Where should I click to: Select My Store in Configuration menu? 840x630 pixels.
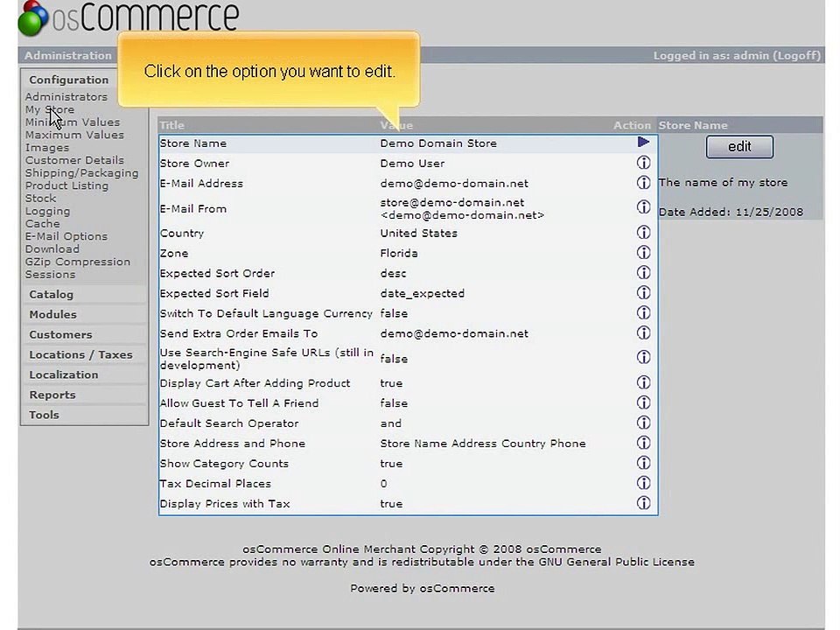(x=50, y=109)
